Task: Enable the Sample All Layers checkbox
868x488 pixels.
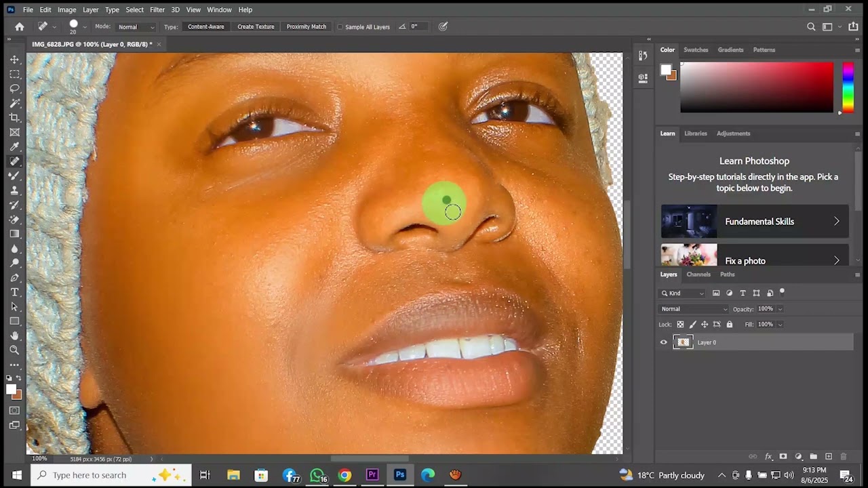Action: (x=340, y=27)
